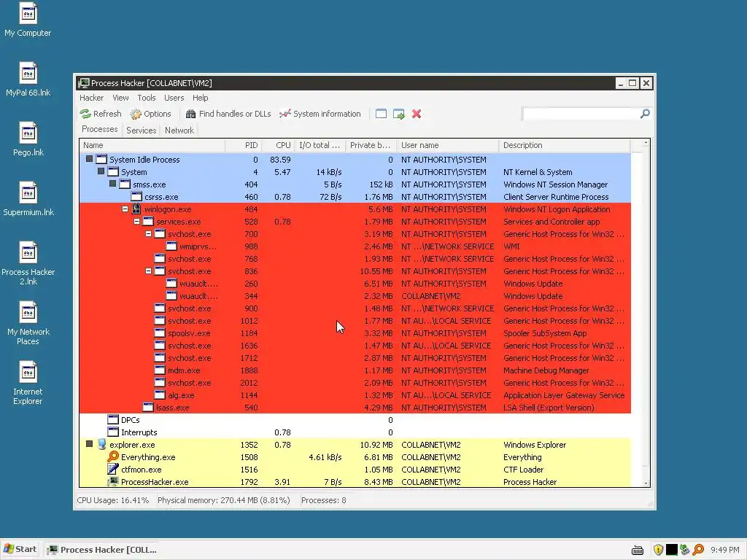Open System information graph button
This screenshot has width=747, height=560.
(x=320, y=114)
